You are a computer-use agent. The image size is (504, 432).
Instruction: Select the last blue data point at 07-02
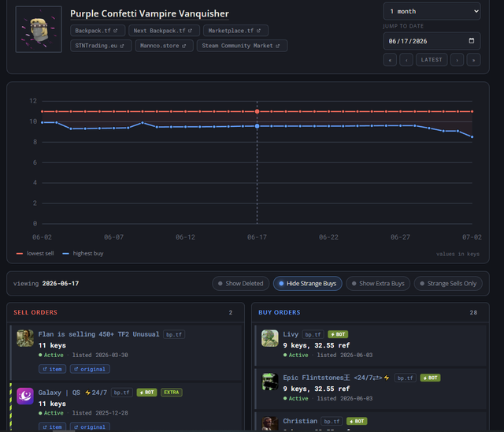(x=472, y=137)
